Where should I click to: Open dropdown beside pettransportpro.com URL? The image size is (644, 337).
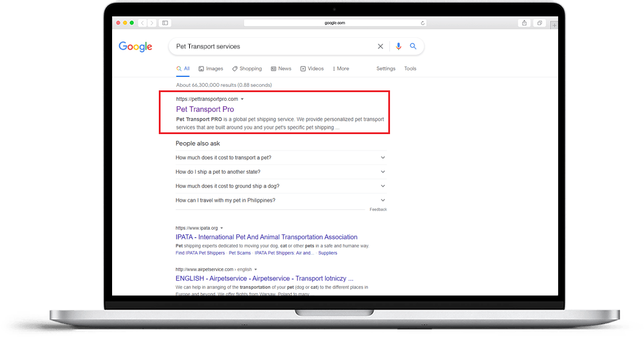[242, 99]
